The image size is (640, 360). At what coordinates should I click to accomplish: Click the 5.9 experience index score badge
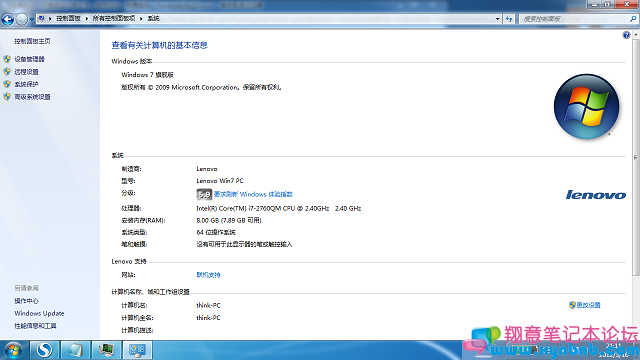pos(204,195)
